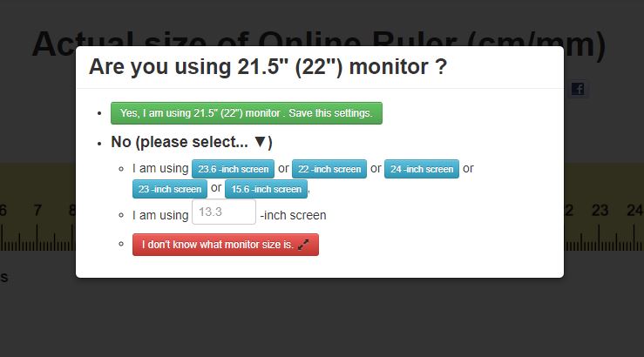
Task: Select the 23-inch screen button
Action: (x=169, y=189)
